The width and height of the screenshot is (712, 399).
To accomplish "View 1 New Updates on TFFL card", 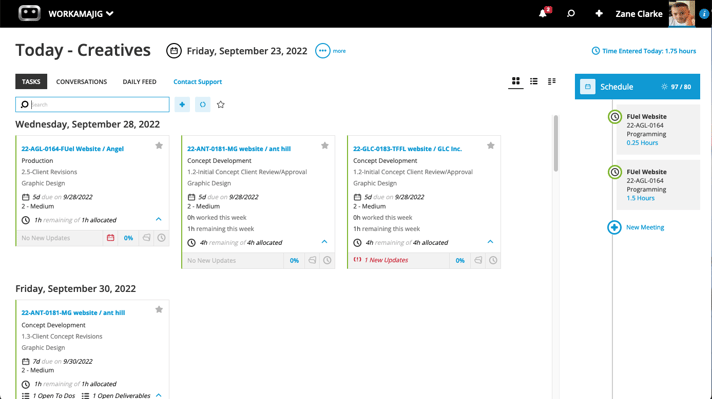I will pyautogui.click(x=381, y=260).
